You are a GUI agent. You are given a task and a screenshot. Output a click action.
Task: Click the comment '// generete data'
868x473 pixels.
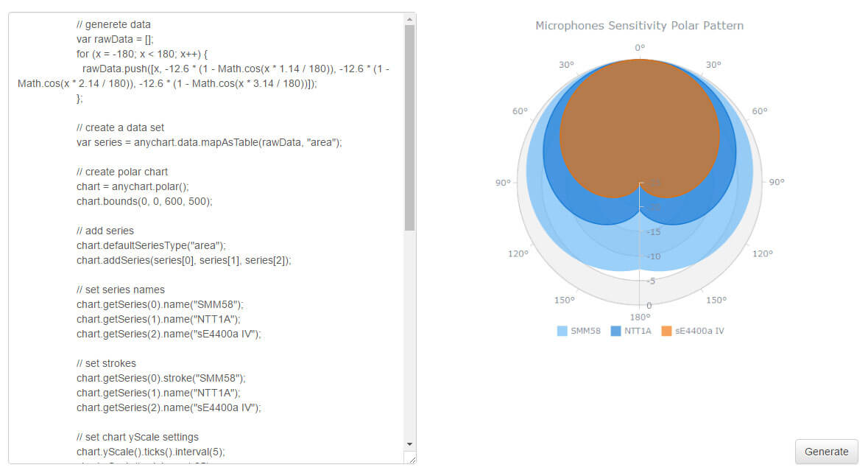pyautogui.click(x=113, y=24)
